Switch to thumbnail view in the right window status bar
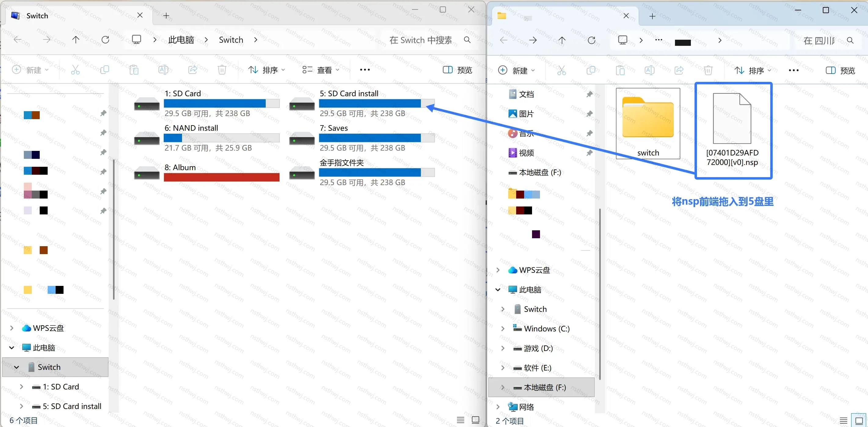 tap(859, 421)
